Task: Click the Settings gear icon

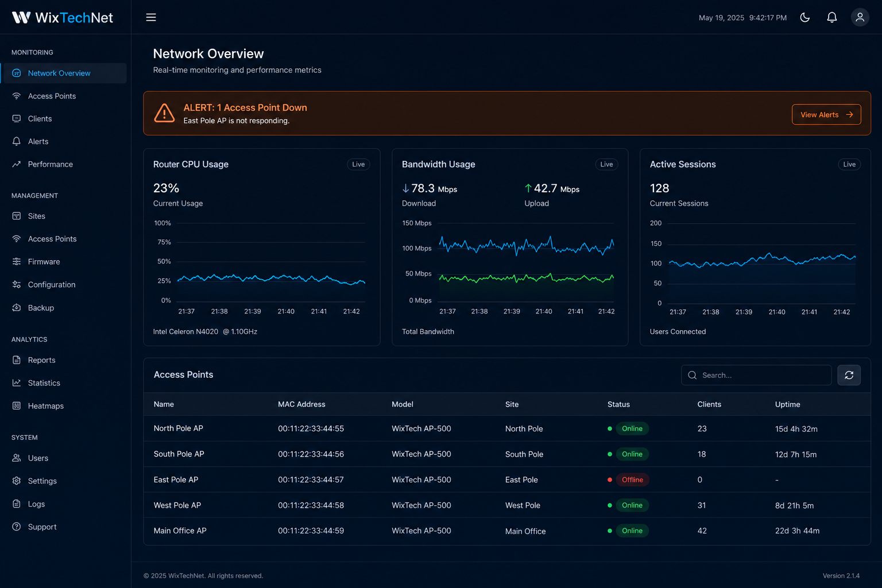Action: point(17,481)
